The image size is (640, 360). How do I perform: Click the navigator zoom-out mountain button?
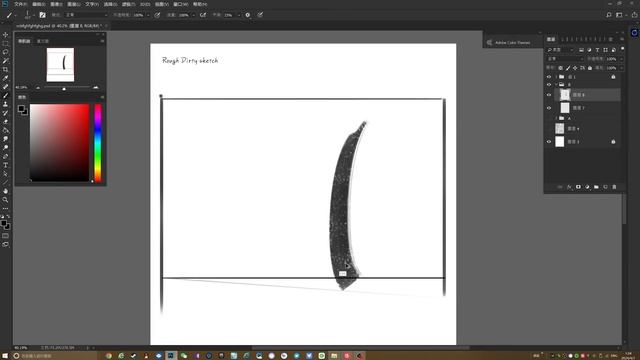[x=38, y=87]
